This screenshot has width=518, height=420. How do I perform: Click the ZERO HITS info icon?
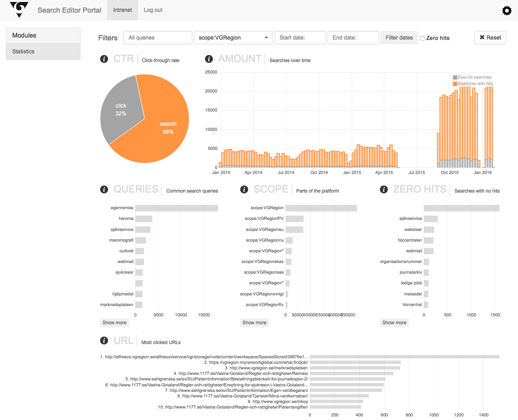tap(384, 189)
